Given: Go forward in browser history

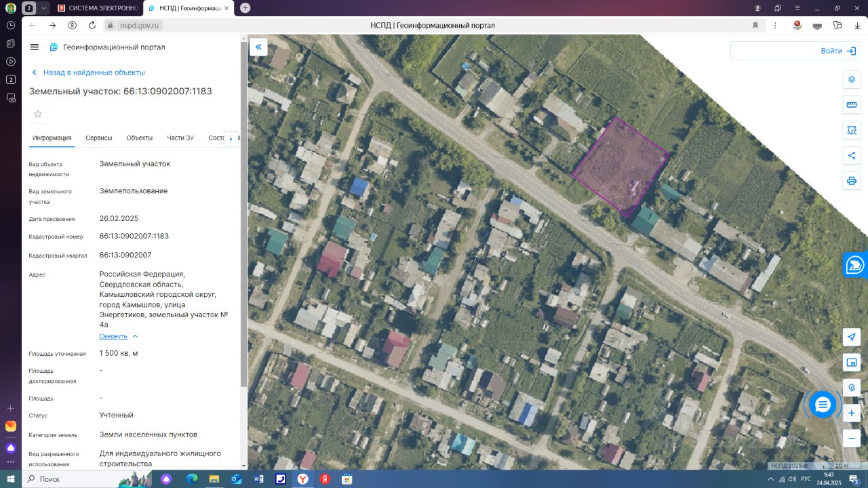Looking at the screenshot, I should click(52, 25).
